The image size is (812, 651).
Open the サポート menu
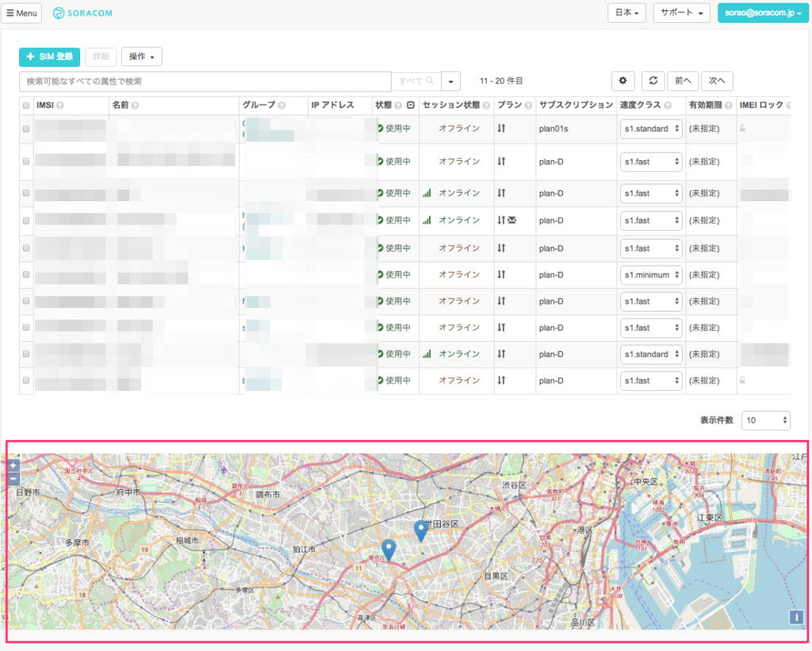[681, 13]
